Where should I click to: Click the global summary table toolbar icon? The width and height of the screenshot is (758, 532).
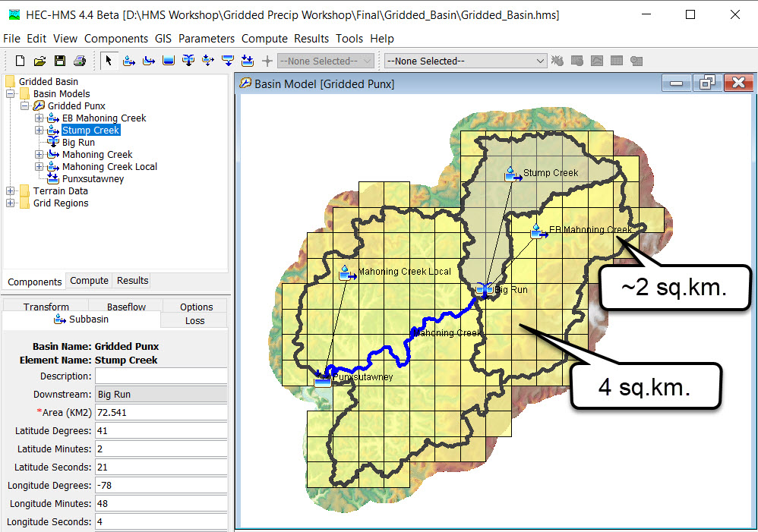click(x=576, y=61)
